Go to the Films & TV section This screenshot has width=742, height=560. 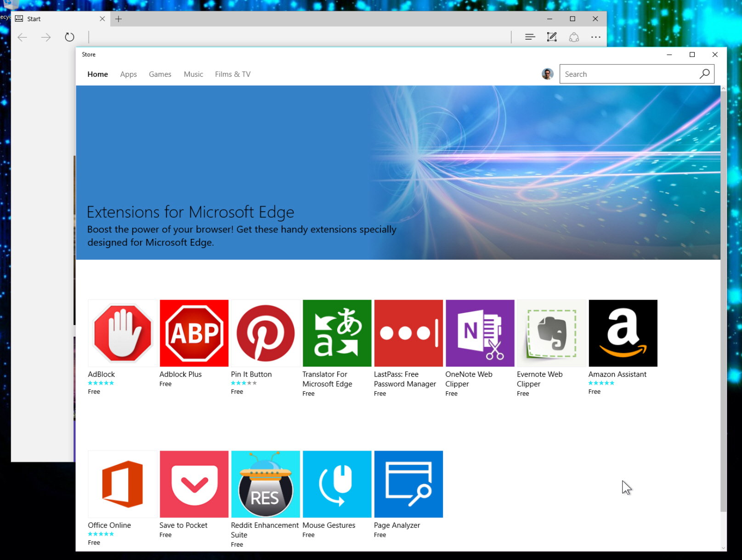point(233,74)
